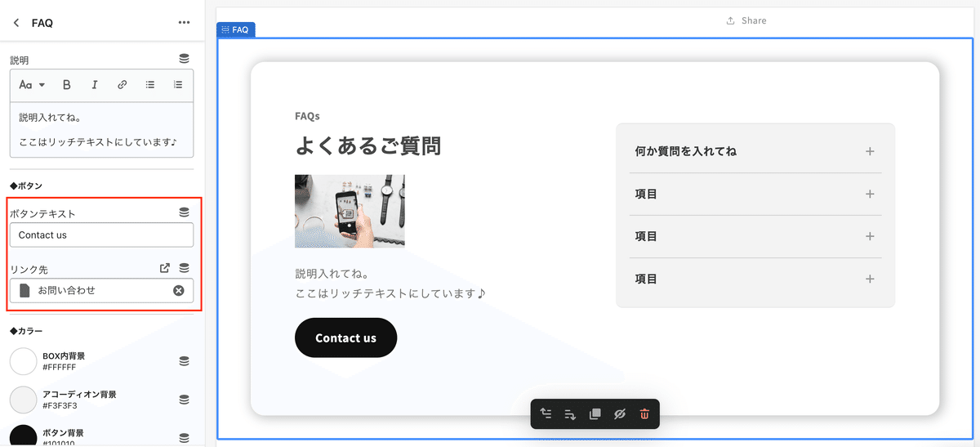This screenshot has width=980, height=447.
Task: Toggle italic formatting in the rich text editor
Action: [x=95, y=85]
